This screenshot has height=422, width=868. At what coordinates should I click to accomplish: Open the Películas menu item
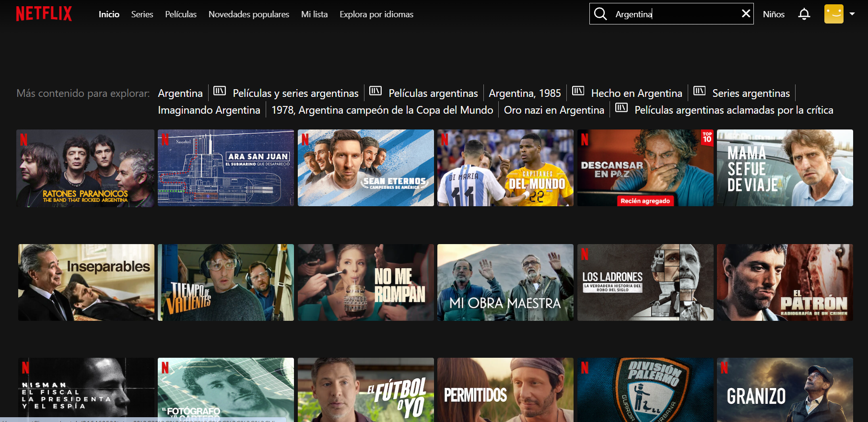click(181, 14)
